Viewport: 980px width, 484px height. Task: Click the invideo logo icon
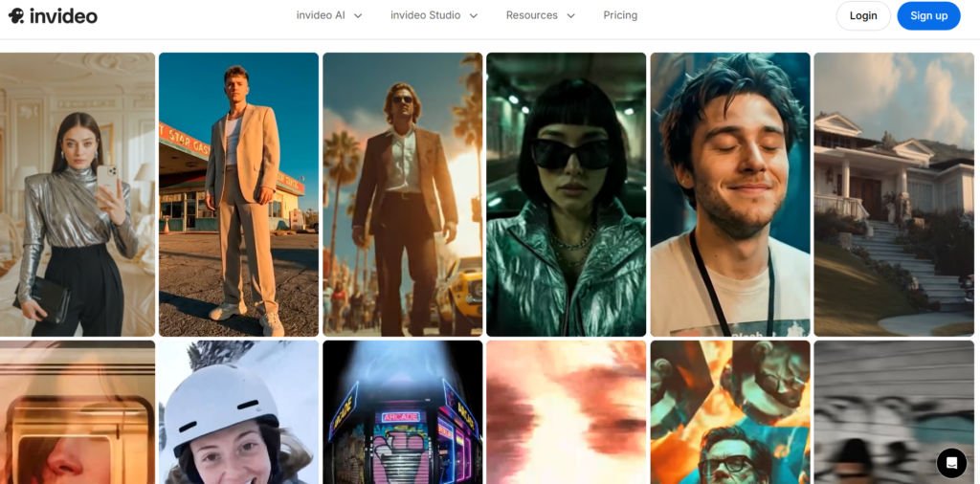tap(15, 15)
